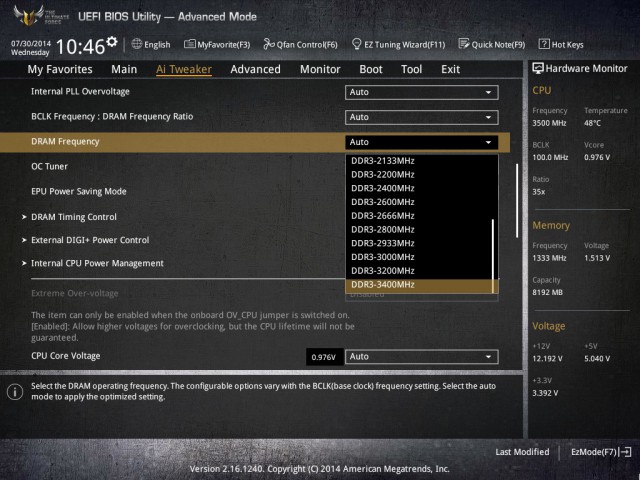Click the Hardware Monitor display icon

pyautogui.click(x=538, y=69)
